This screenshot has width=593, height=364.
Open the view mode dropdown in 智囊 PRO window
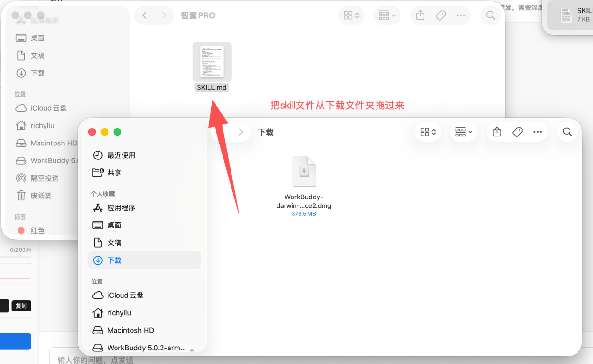click(352, 15)
